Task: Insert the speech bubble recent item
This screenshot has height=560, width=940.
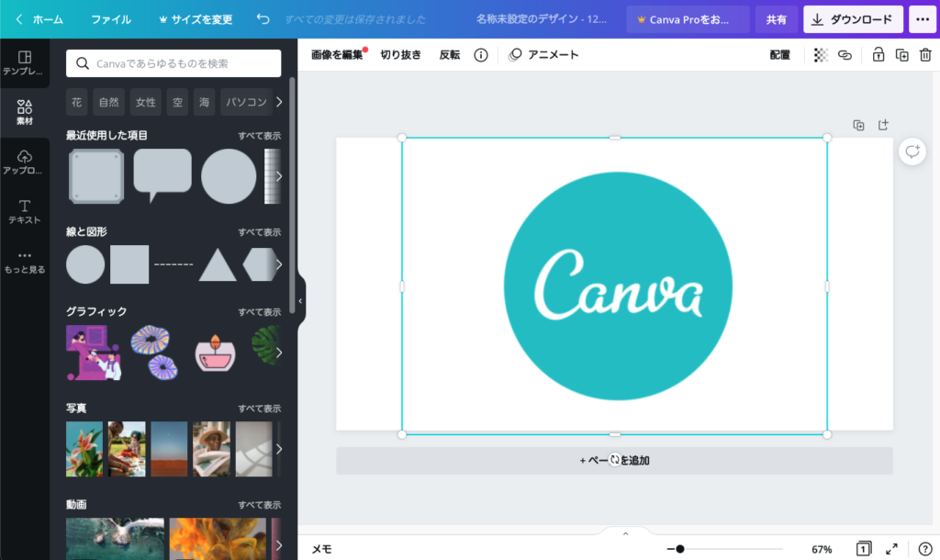Action: (x=162, y=175)
